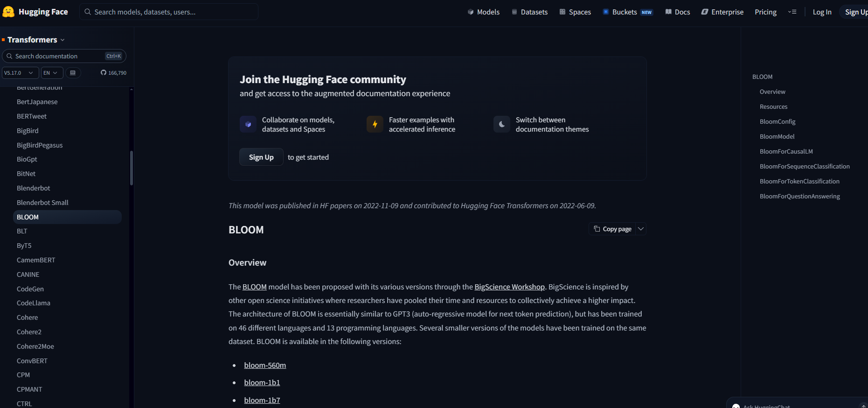
Task: Toggle the documentation theme icon button beside EN
Action: [73, 73]
